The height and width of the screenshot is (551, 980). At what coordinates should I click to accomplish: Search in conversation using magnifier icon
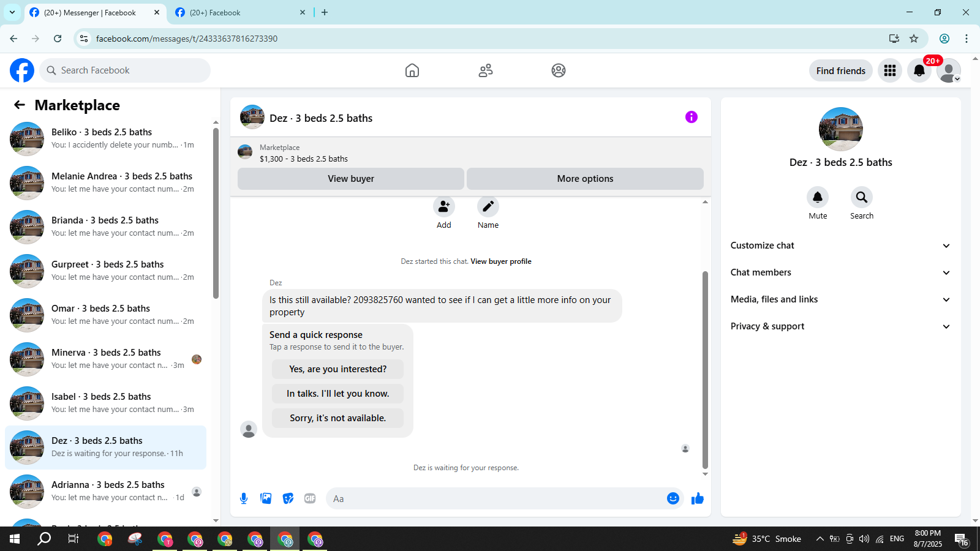[862, 197]
